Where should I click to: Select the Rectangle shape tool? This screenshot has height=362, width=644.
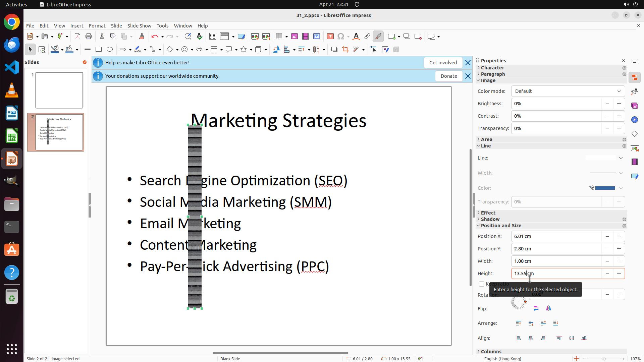pyautogui.click(x=98, y=50)
